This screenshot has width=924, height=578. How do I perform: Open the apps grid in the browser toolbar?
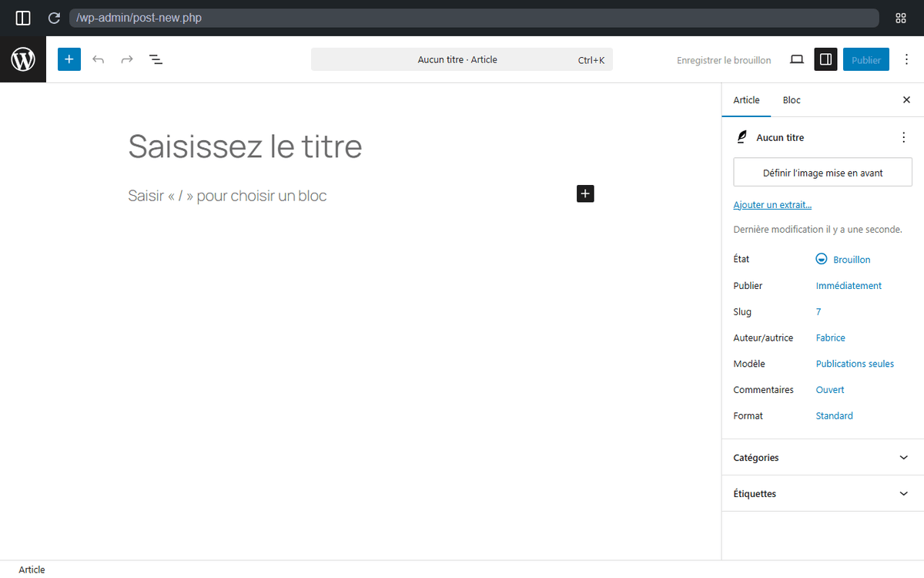click(901, 17)
